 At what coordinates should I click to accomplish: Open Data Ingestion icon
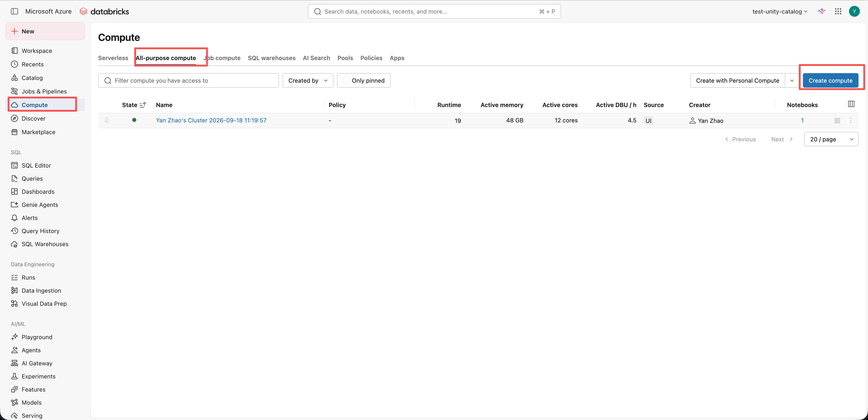click(14, 290)
